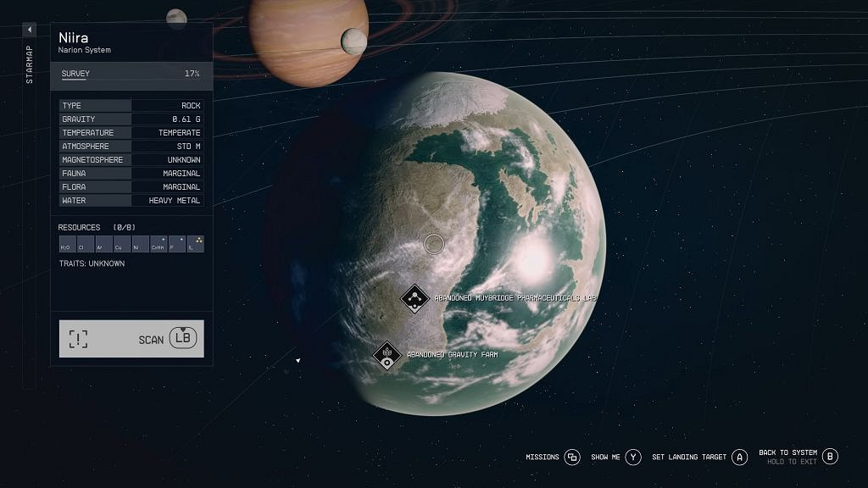Click the Survey 17% progress bar
The image size is (868, 488).
pos(131,74)
